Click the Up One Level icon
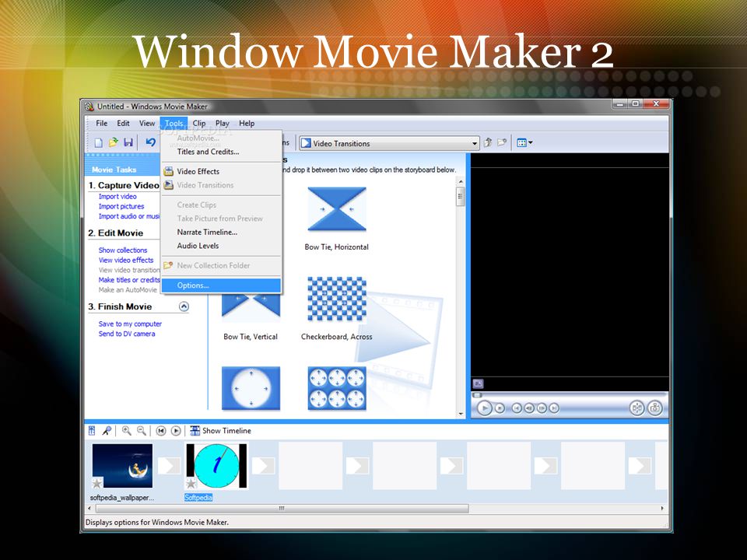747x560 pixels. click(488, 142)
